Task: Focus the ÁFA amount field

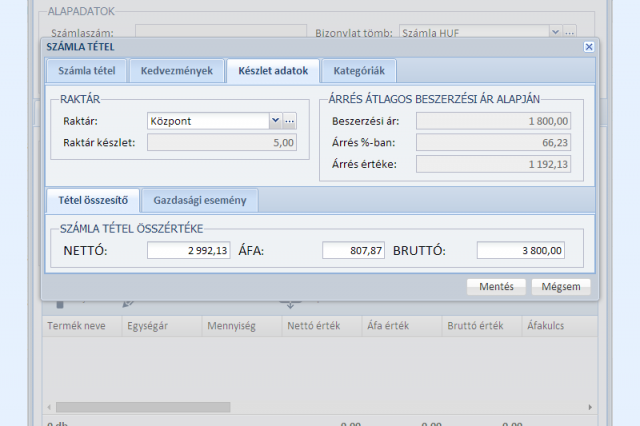Action: point(353,251)
